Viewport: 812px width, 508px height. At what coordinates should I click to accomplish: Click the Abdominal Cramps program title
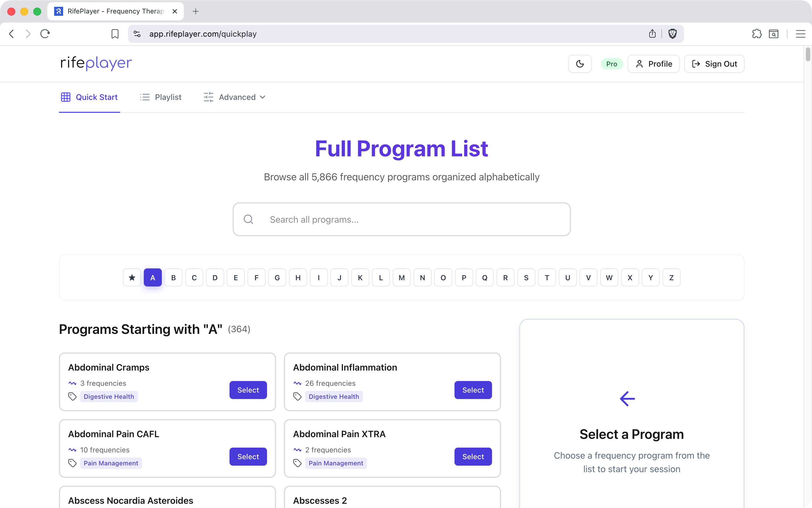[x=109, y=367]
